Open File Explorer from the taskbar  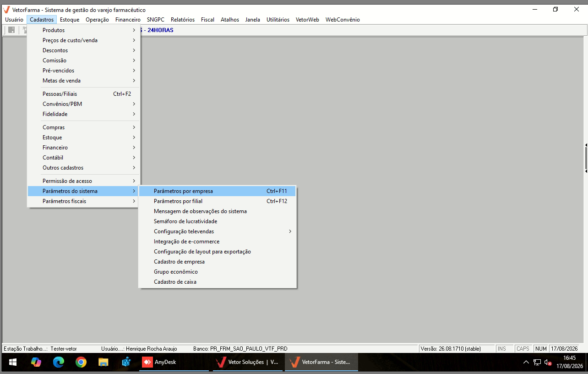pos(103,362)
